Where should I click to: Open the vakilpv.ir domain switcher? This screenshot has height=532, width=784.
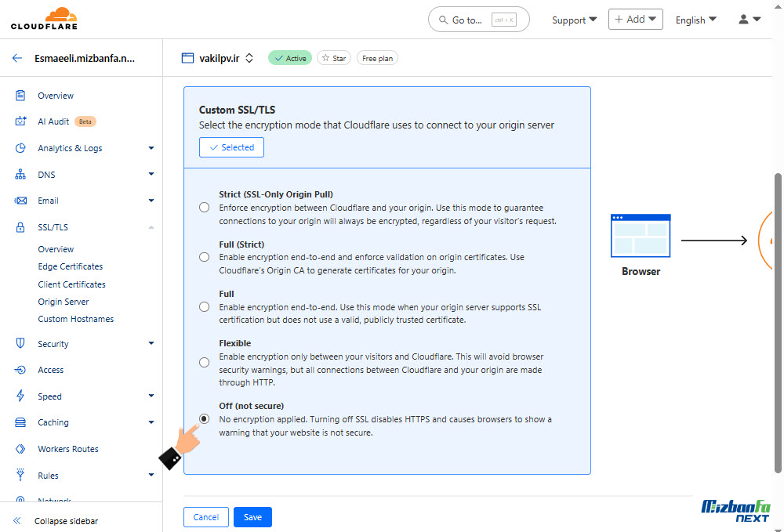click(x=249, y=58)
